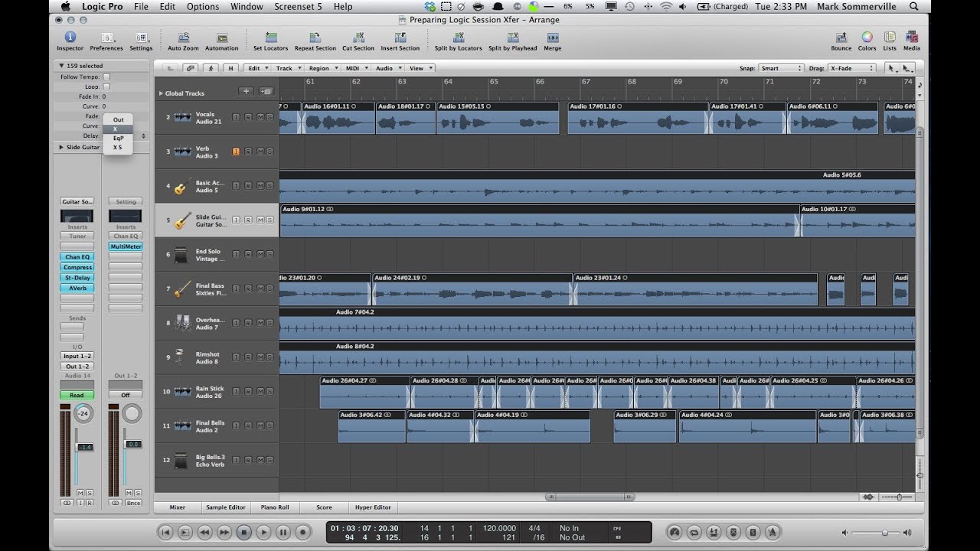Solo the Rain Stick track

tap(269, 391)
